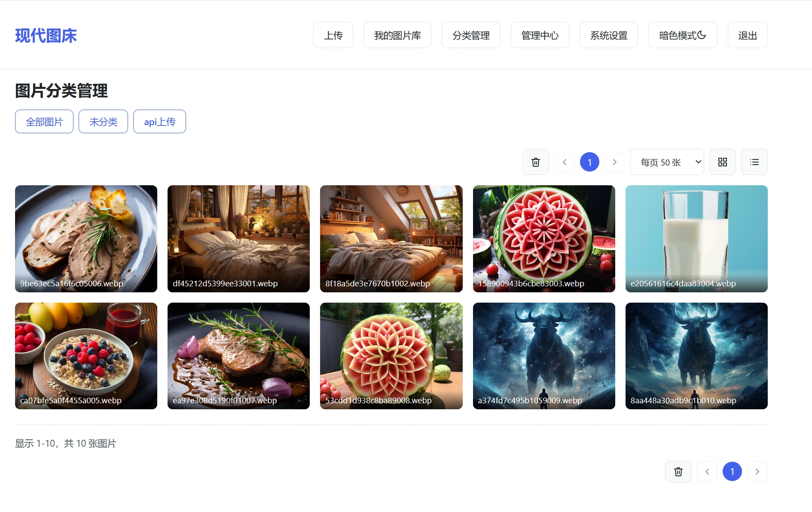Viewport: 812px width, 512px height.
Task: Switch to list view layout
Action: click(x=754, y=162)
